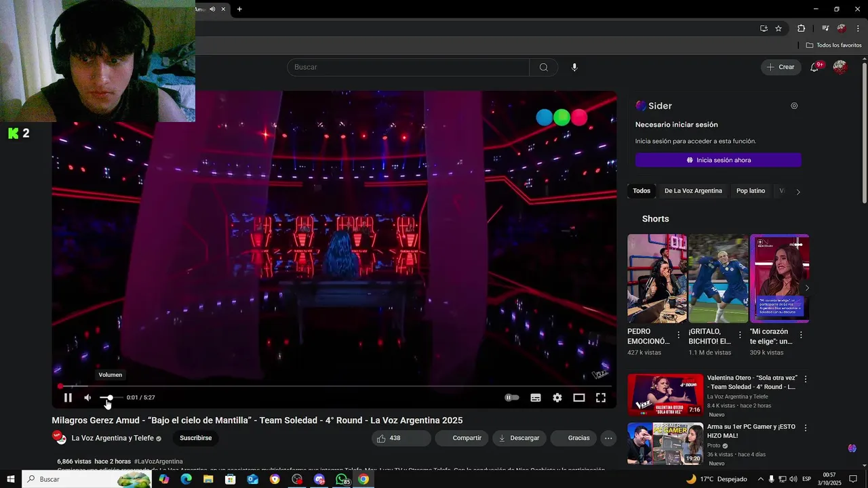Open WhatsApp from the taskbar

341,479
